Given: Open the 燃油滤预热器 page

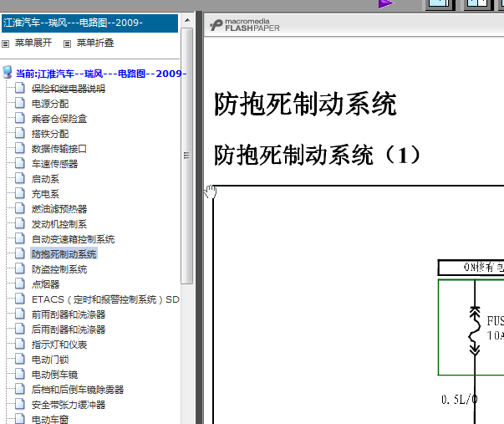Looking at the screenshot, I should tap(59, 209).
